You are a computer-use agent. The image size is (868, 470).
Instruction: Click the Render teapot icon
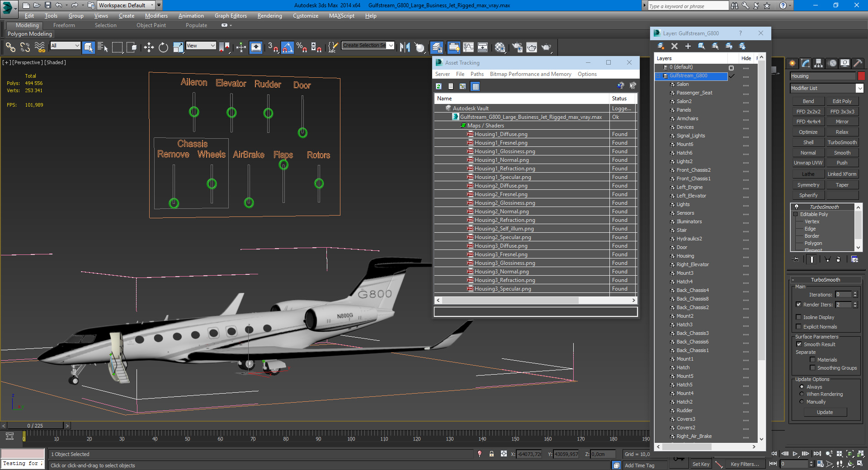(547, 47)
